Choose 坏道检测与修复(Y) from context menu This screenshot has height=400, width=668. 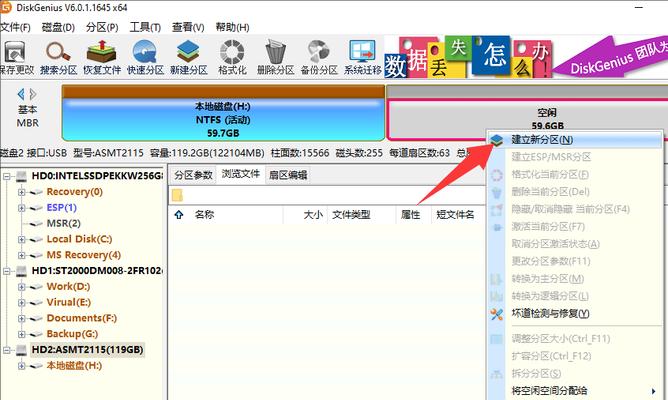(x=575, y=314)
